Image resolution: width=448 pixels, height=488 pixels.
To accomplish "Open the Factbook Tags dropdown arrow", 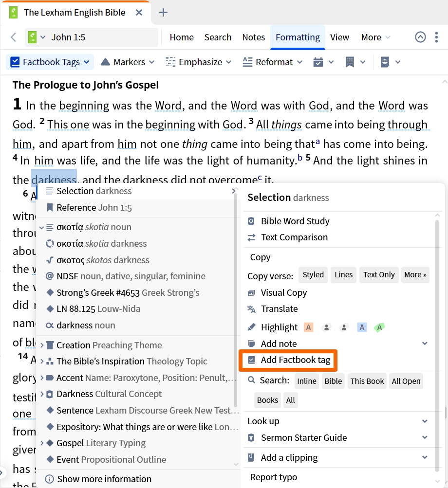I will (x=87, y=62).
